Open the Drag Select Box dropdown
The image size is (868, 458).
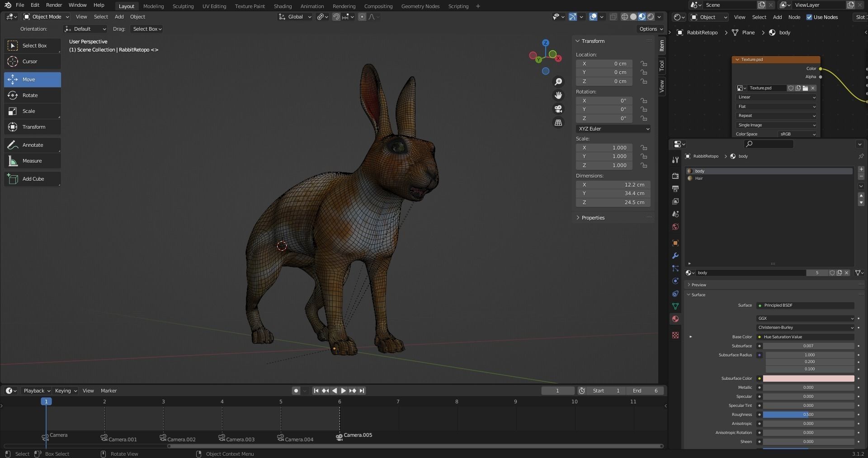pos(147,29)
